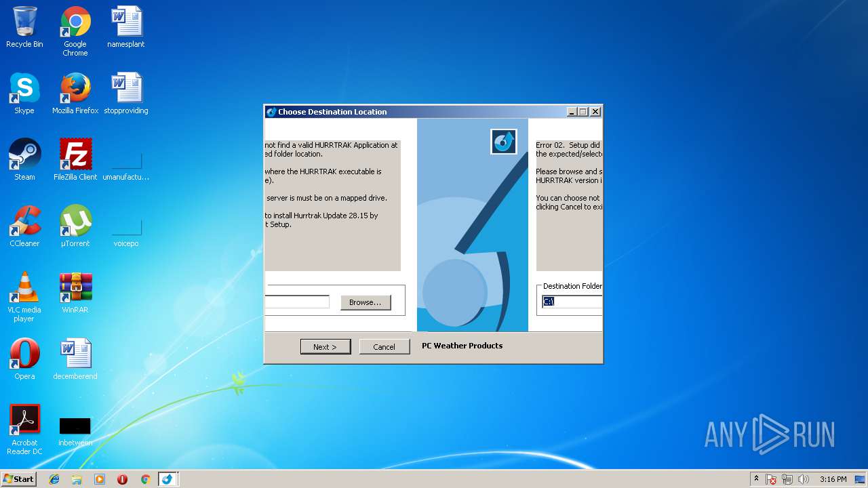Select the inbetween desktop file
868x488 pixels.
(75, 432)
